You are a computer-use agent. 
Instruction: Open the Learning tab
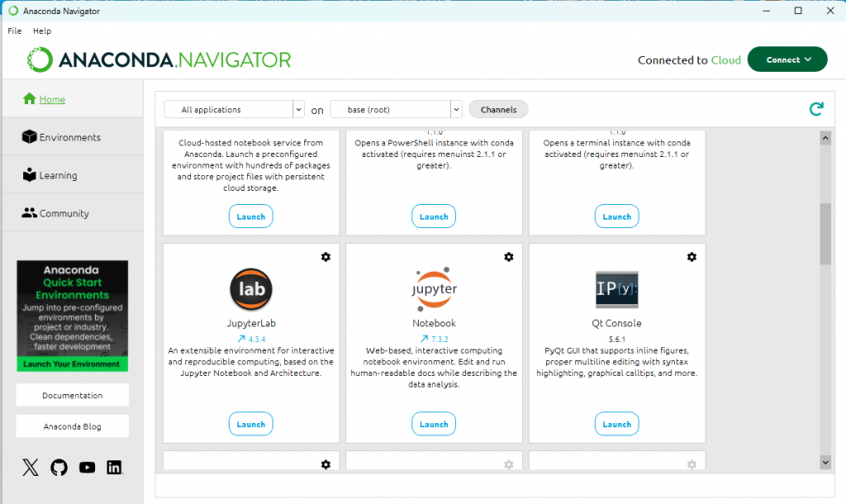tap(73, 175)
